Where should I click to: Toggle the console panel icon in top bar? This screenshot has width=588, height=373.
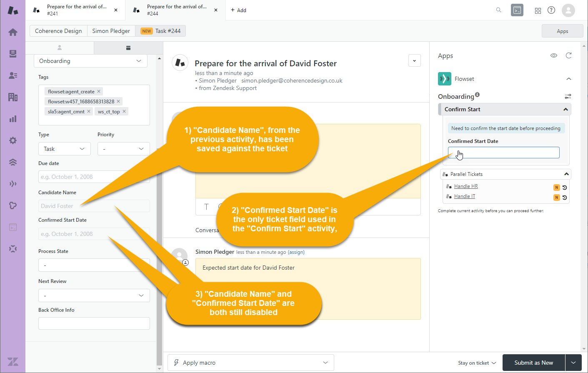pyautogui.click(x=517, y=10)
